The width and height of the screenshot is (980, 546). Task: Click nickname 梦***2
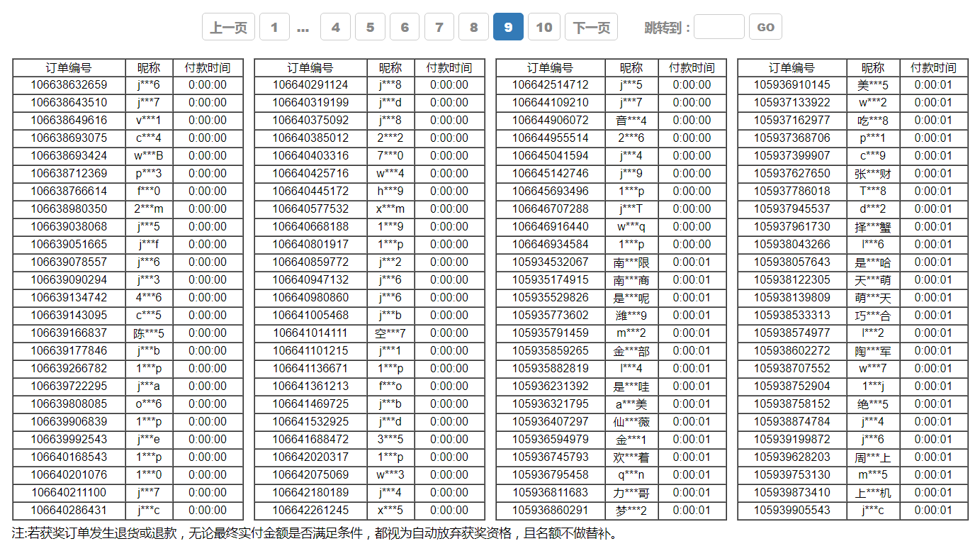(631, 511)
